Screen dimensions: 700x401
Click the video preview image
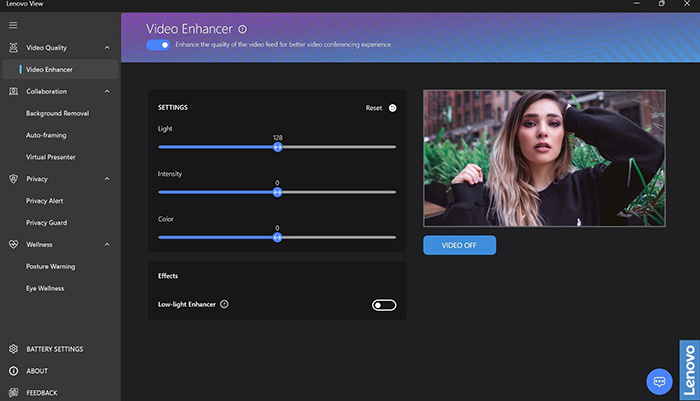coord(544,159)
